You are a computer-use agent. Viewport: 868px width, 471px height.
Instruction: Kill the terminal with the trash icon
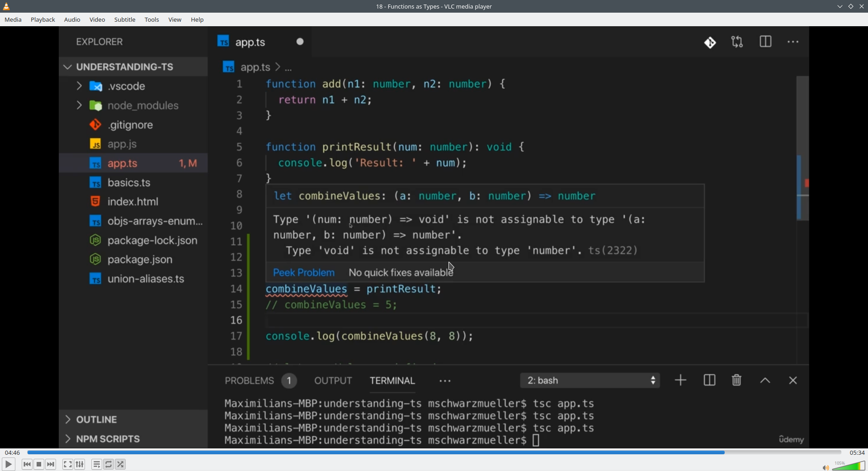click(x=737, y=380)
